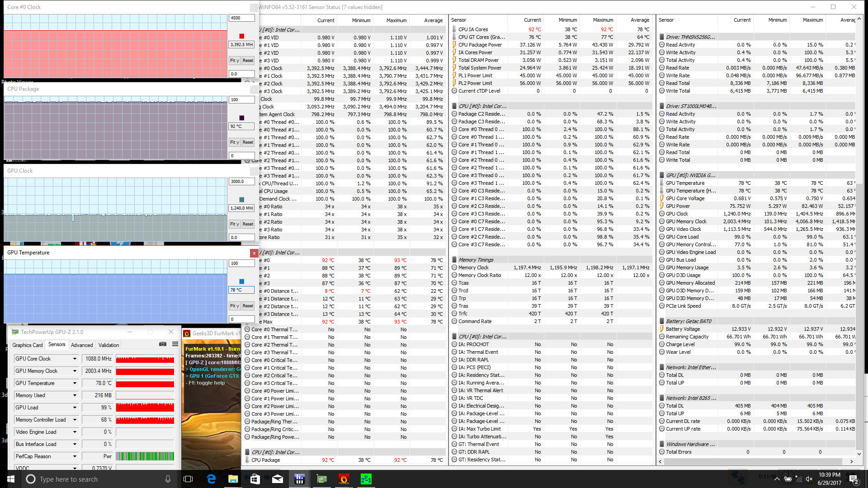Select the GPU Power row in HWiNFO
Viewport: 868px width, 488px height.
tap(757, 206)
